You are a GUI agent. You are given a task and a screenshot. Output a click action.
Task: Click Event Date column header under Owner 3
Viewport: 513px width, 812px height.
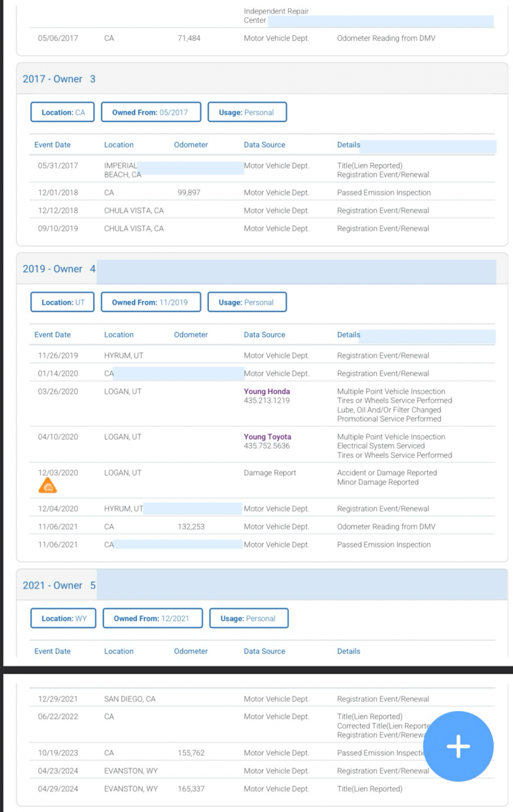click(52, 145)
